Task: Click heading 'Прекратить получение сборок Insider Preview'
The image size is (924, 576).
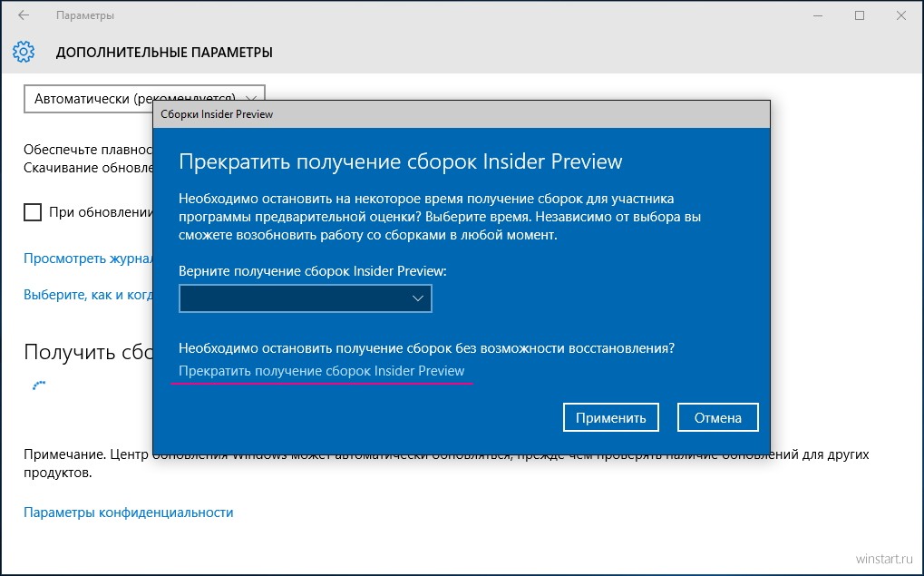Action: tap(400, 161)
